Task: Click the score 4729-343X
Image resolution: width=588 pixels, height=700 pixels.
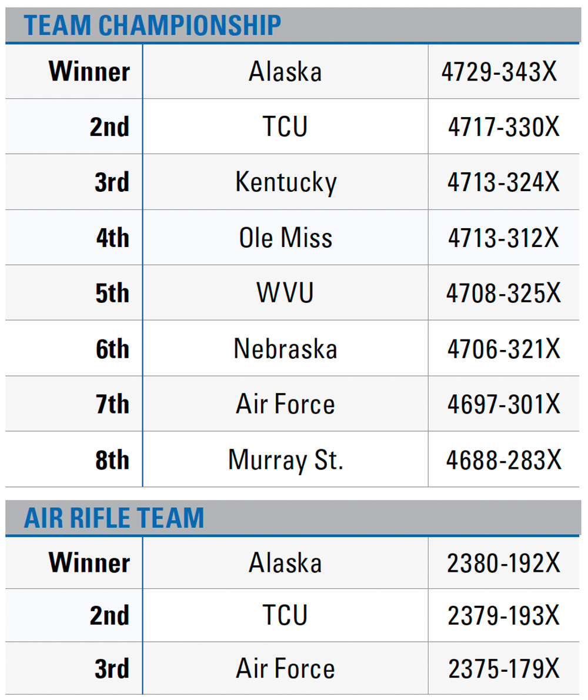Action: tap(499, 71)
